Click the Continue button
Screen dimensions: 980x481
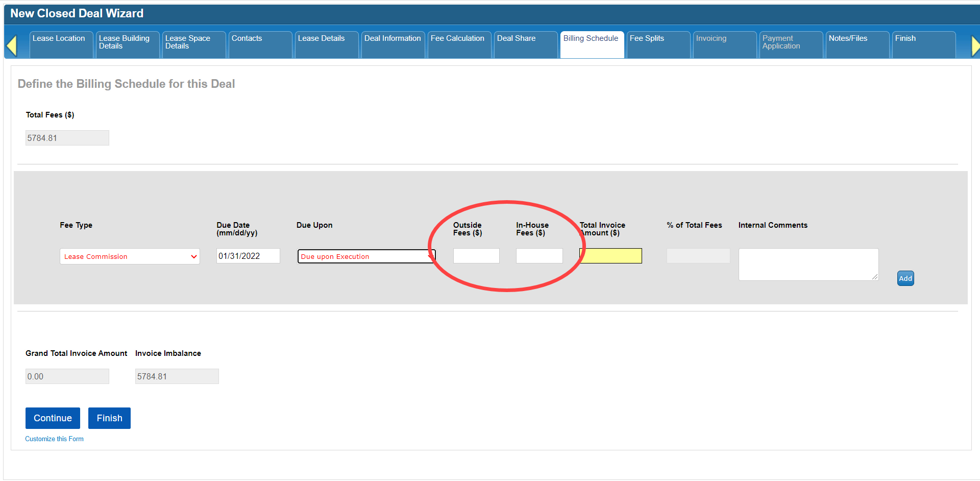tap(53, 418)
